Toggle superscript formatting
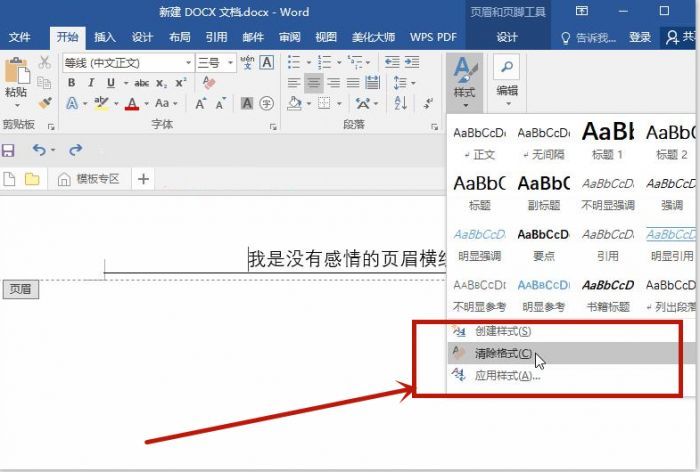 (181, 83)
